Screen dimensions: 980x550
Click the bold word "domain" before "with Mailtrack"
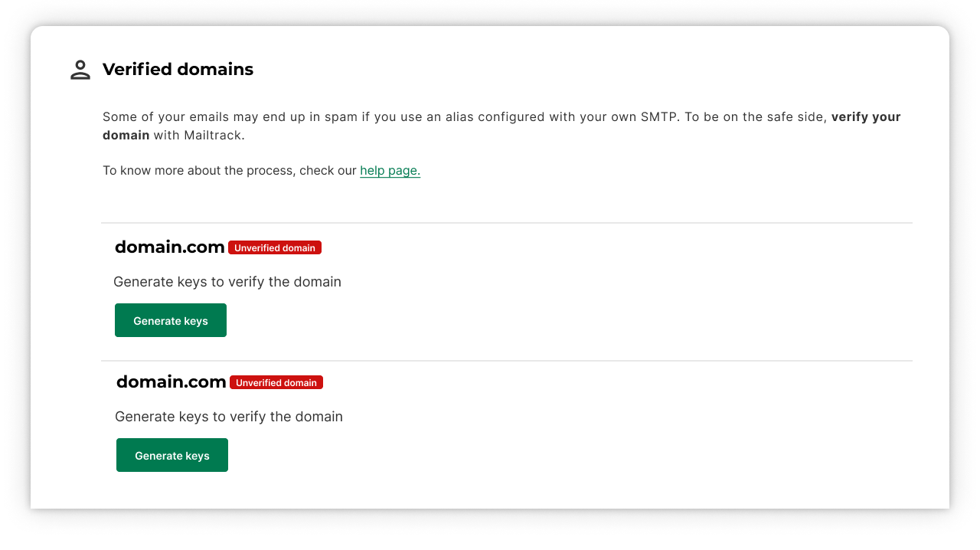pos(126,136)
